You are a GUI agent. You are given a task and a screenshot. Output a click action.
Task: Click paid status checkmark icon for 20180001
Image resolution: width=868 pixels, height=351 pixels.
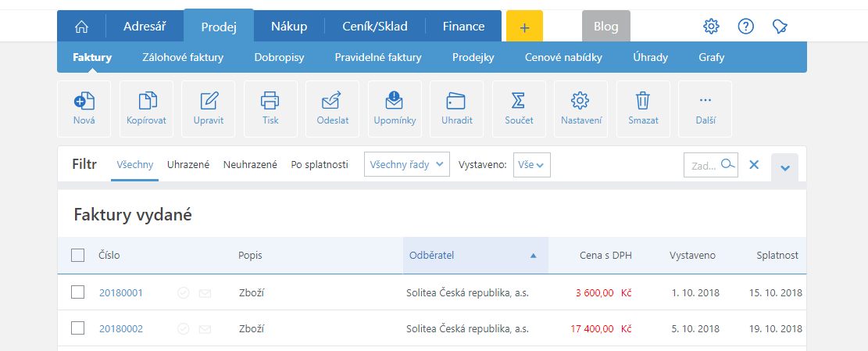point(184,293)
